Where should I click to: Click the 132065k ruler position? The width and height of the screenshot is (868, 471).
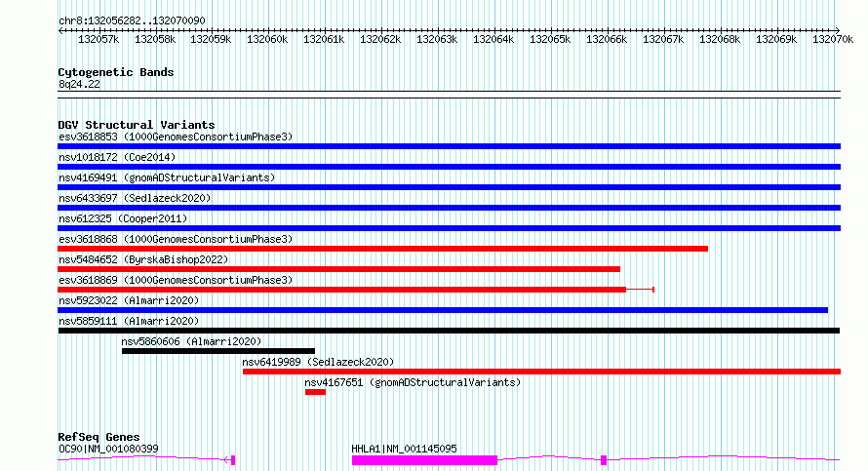(x=550, y=39)
